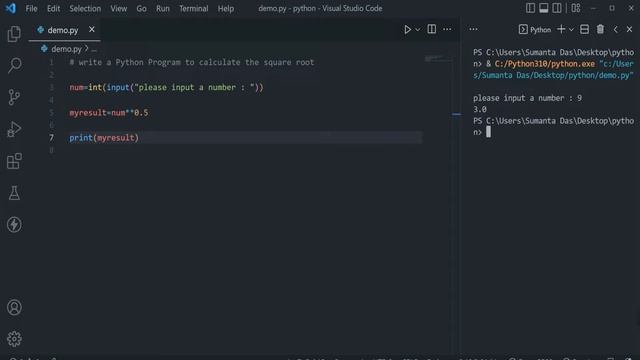This screenshot has width=640, height=360.
Task: Open the Edit menu
Action: point(53,8)
